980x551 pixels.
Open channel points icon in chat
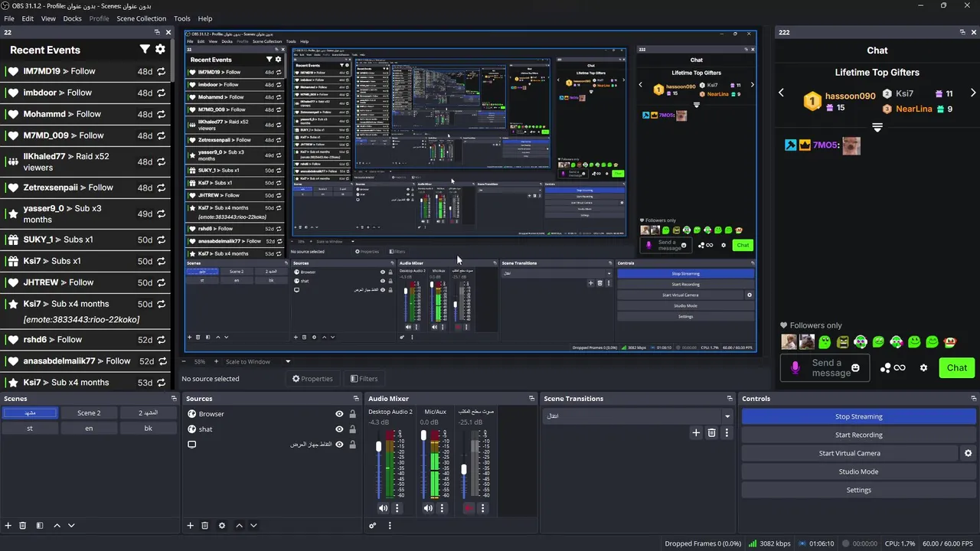pos(893,368)
